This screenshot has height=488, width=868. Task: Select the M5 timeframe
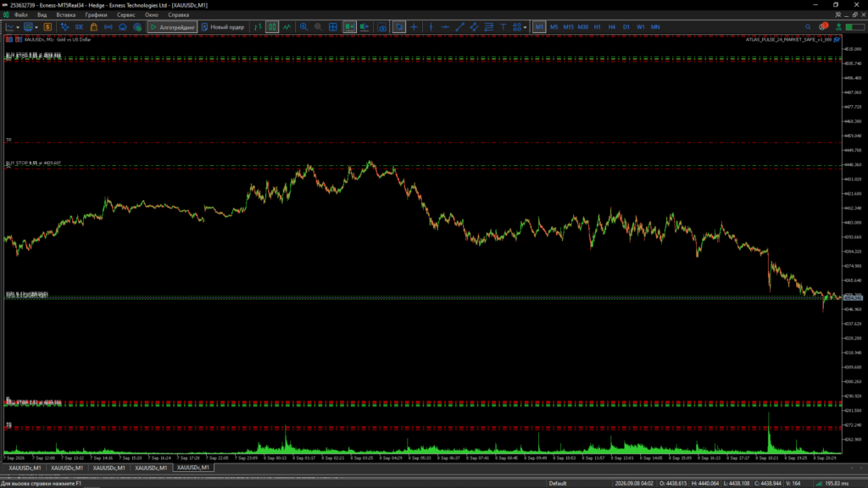coord(554,27)
